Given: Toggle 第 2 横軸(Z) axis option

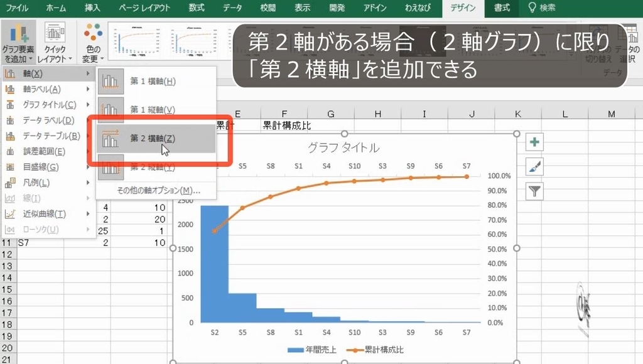Looking at the screenshot, I should click(156, 139).
